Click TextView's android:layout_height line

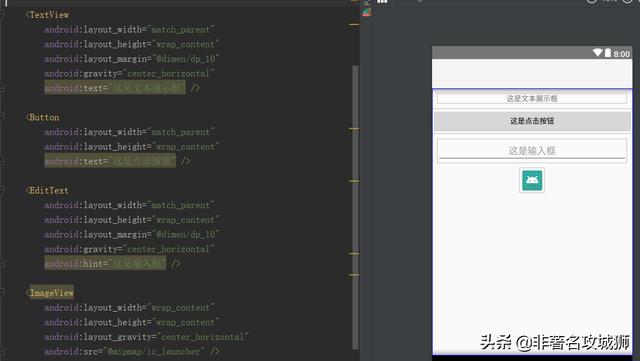132,44
